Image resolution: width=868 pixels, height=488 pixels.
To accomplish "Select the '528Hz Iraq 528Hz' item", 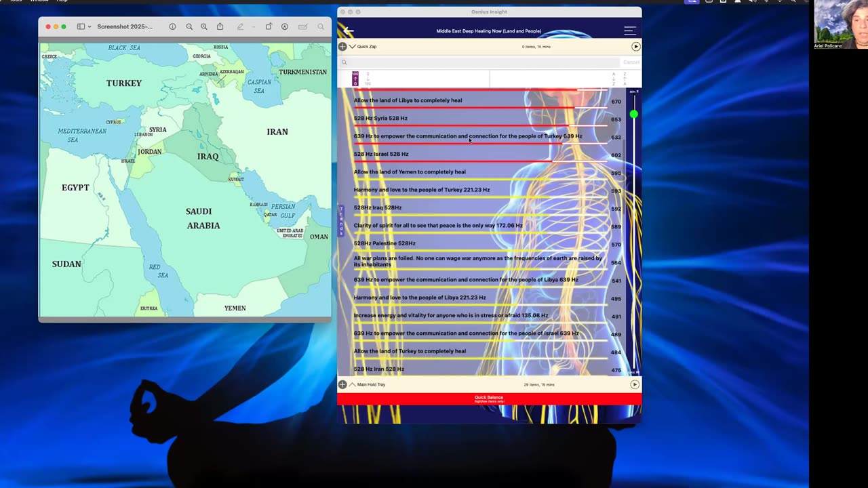I will 378,207.
